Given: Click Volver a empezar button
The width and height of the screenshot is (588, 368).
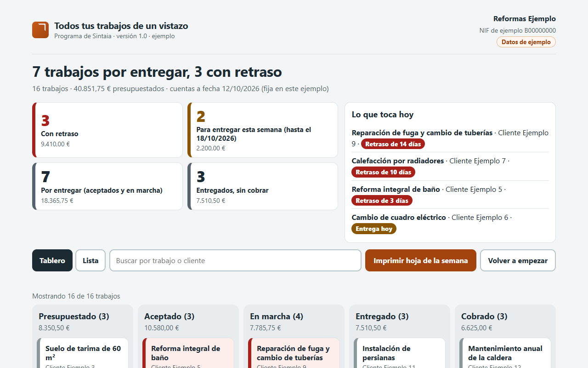Looking at the screenshot, I should pyautogui.click(x=518, y=260).
